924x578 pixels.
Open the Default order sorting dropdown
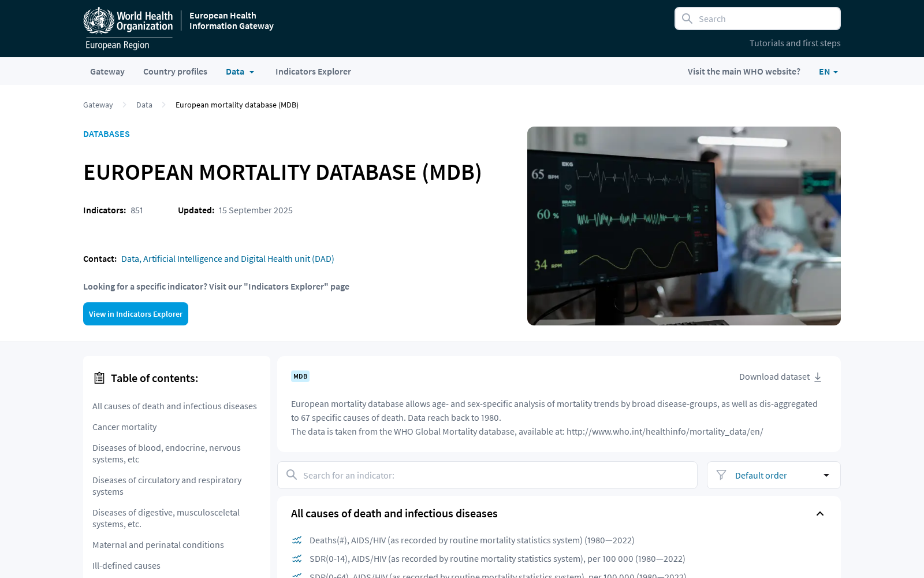coord(774,475)
